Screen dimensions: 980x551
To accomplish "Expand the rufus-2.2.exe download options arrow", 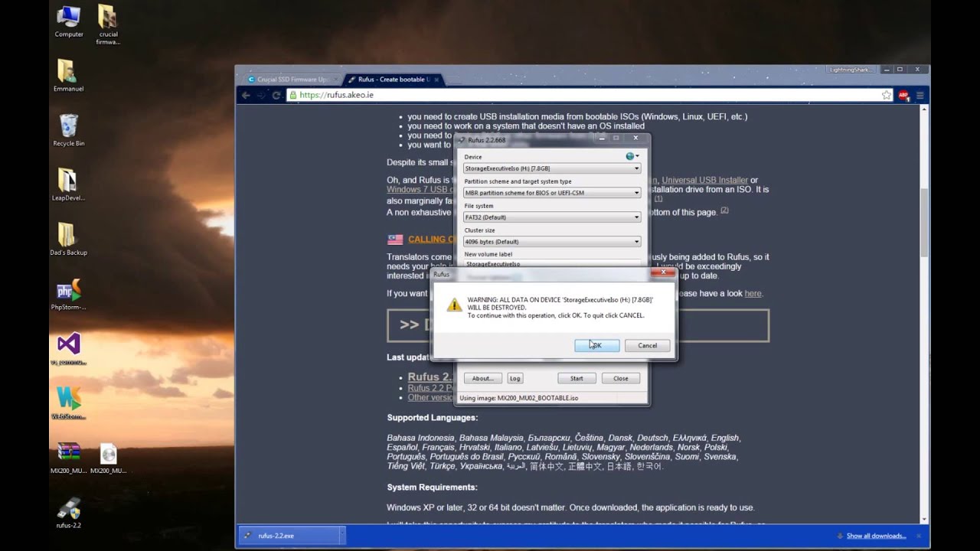I will pyautogui.click(x=341, y=536).
